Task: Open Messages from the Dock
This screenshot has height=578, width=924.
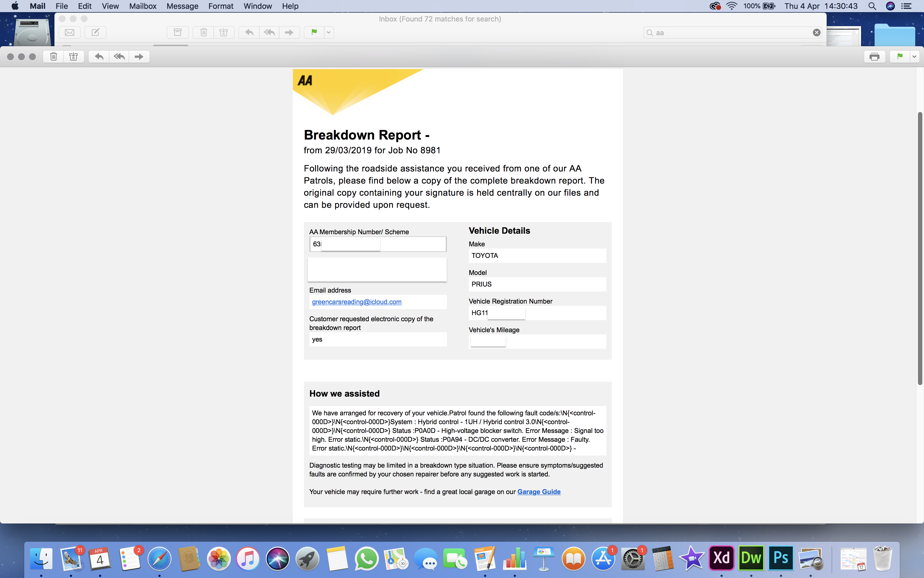Action: click(x=425, y=558)
